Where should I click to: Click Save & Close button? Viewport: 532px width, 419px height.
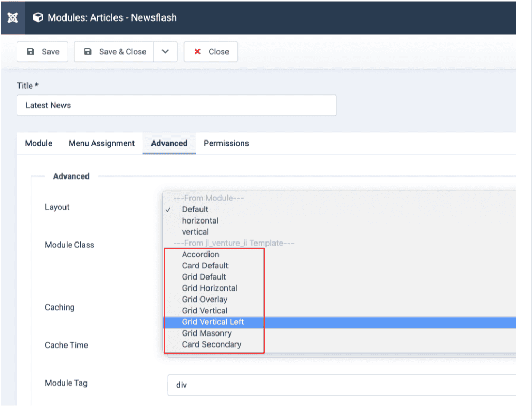(114, 52)
